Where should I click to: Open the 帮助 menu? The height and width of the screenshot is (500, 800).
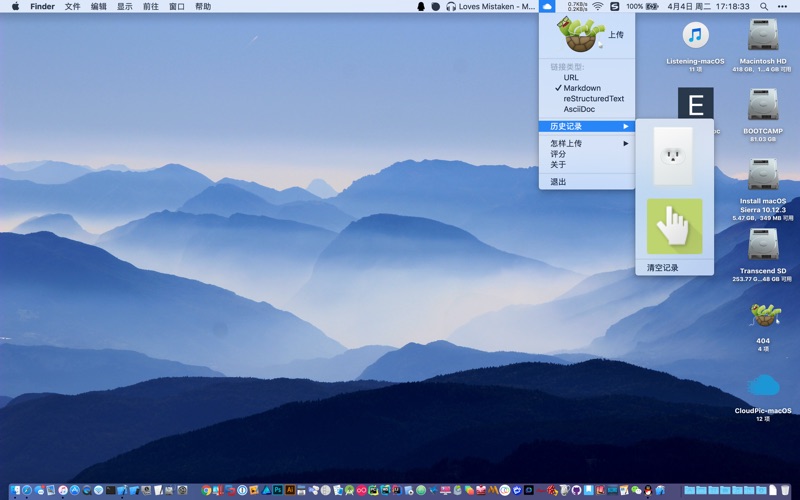(x=203, y=6)
